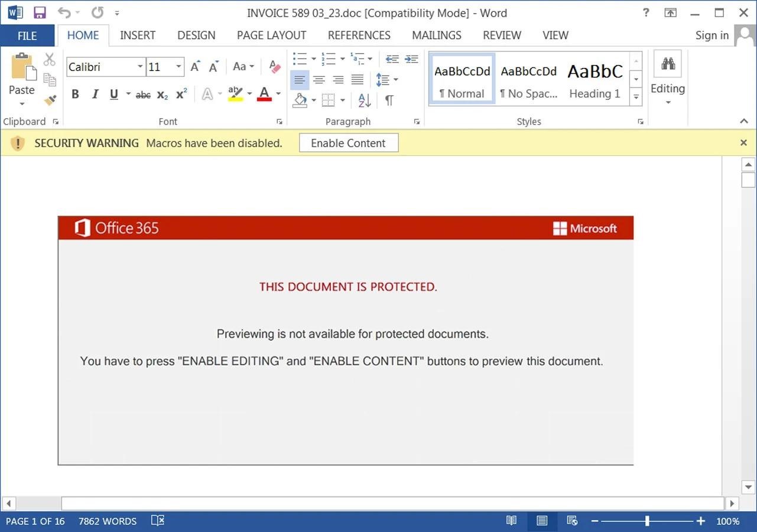757x532 pixels.
Task: Open the font color dropdown arrow
Action: (278, 95)
